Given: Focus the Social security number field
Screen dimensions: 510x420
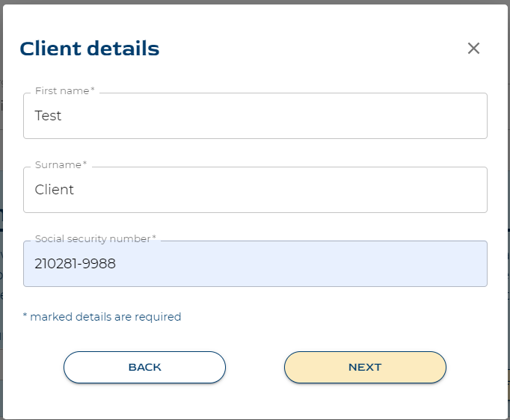Looking at the screenshot, I should click(x=255, y=264).
